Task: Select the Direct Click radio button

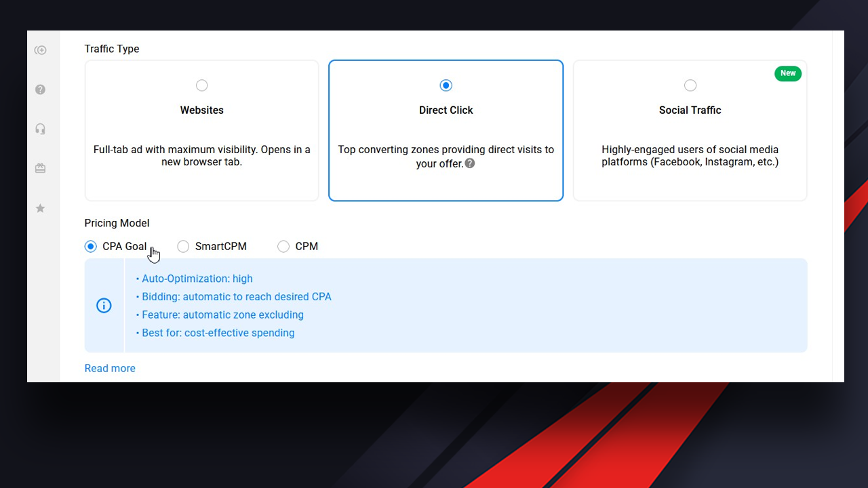Action: [x=446, y=85]
